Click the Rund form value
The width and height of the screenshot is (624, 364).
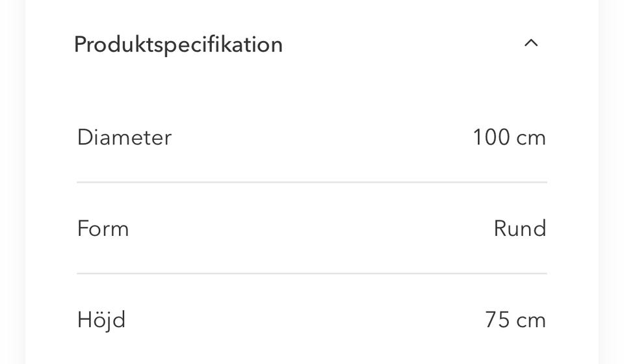(519, 229)
